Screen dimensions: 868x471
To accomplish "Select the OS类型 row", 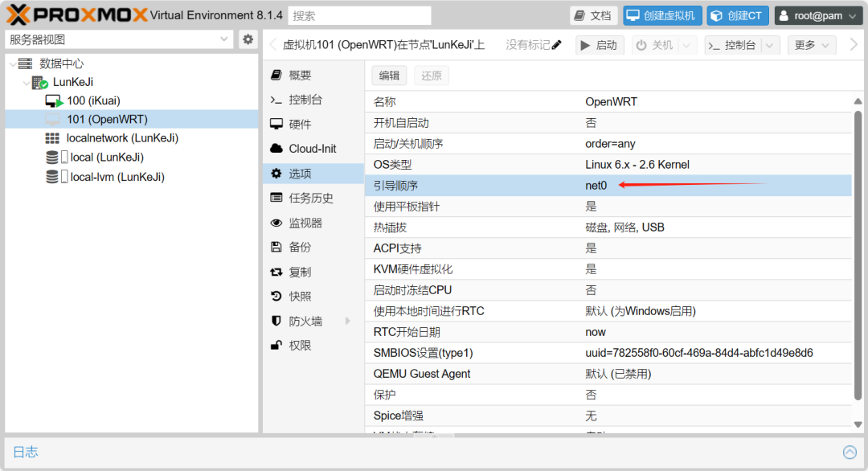I will click(x=608, y=165).
